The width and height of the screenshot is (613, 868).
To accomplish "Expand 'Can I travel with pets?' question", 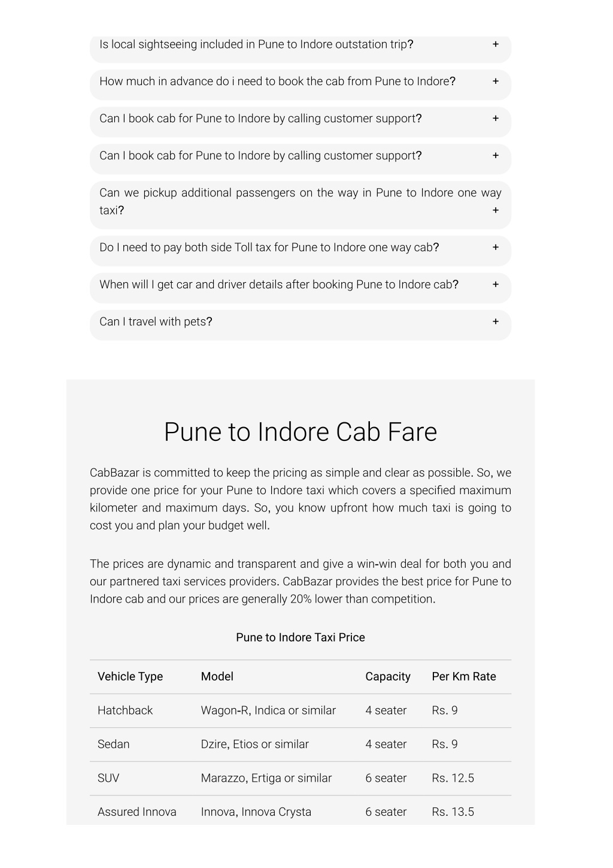I will click(x=301, y=325).
